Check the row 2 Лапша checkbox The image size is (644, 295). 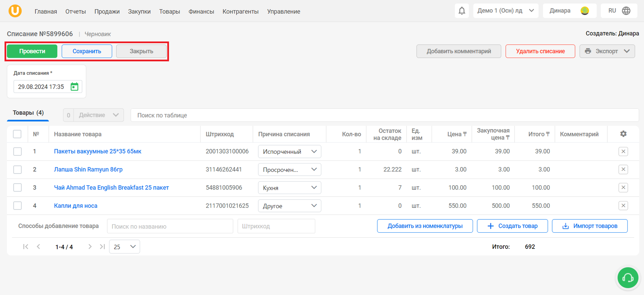[17, 170]
